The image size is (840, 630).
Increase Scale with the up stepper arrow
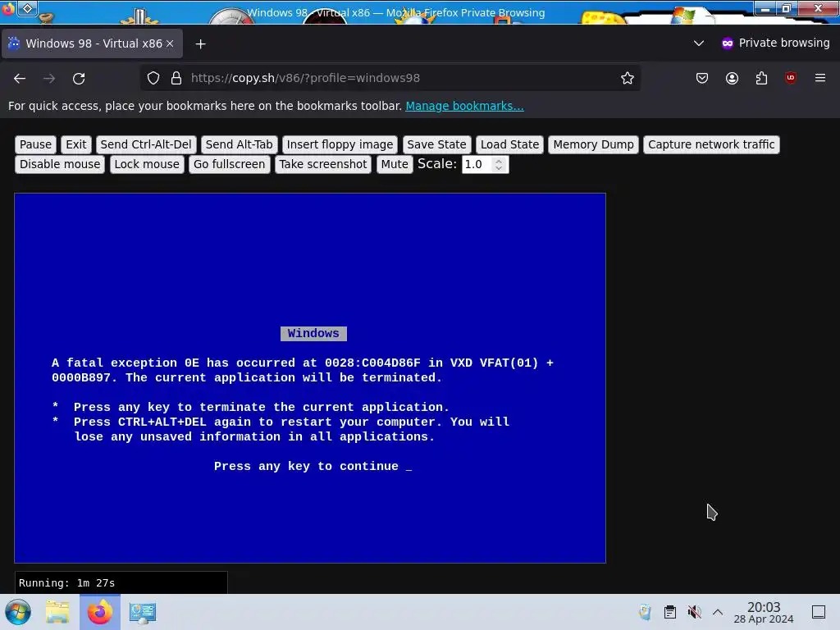(x=499, y=161)
